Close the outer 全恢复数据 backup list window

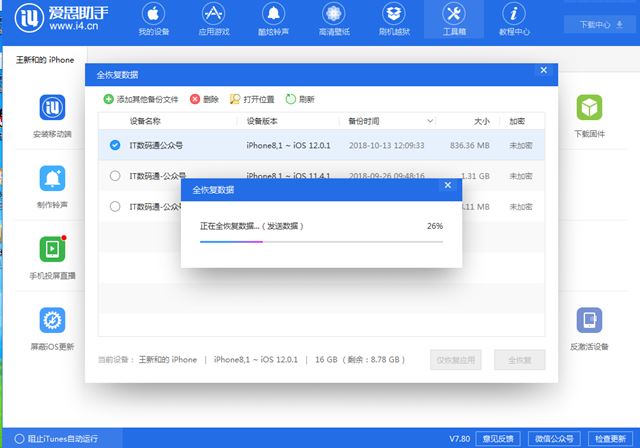point(544,70)
